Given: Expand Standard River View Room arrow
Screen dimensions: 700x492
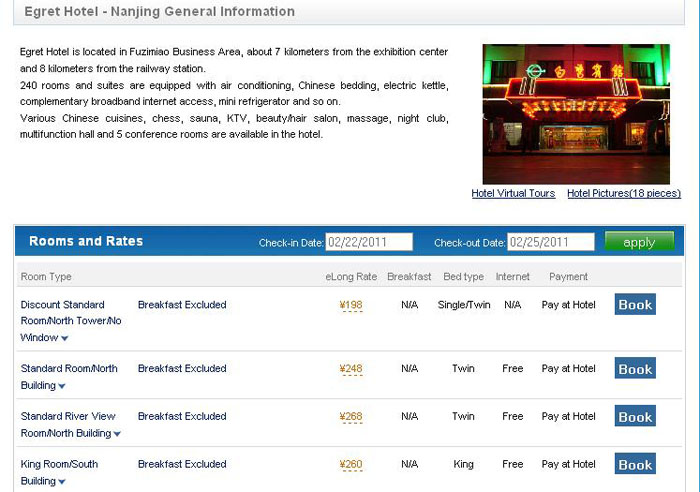Looking at the screenshot, I should click(x=117, y=434).
